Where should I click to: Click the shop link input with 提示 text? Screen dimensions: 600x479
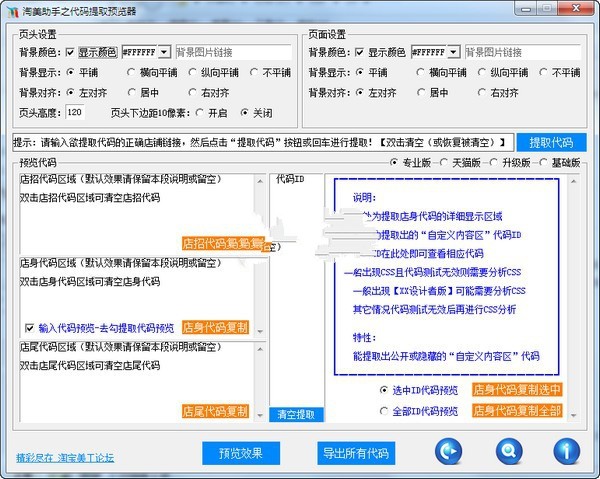tap(263, 142)
